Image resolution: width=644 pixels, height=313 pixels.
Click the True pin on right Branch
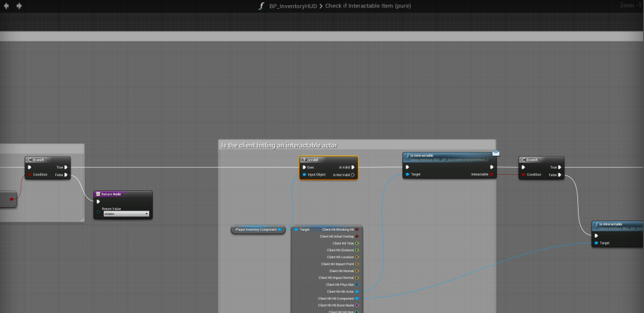click(x=559, y=167)
